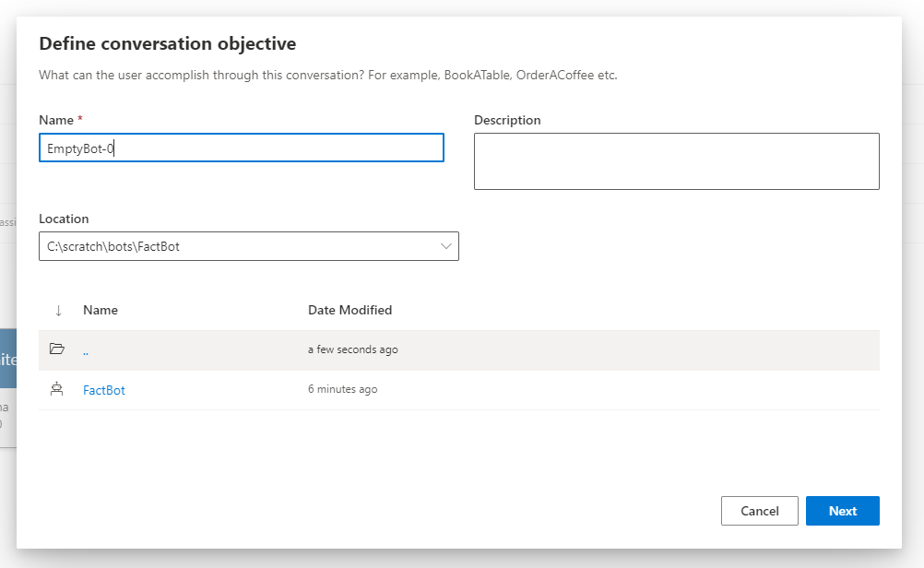Click inside the Name field showing EmptyBot-0
This screenshot has height=568, width=924.
point(241,148)
